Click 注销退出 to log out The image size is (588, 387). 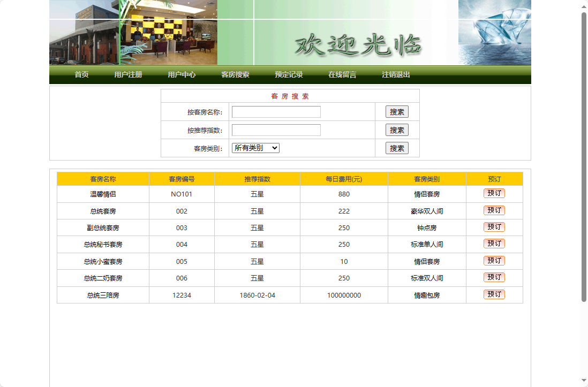(394, 75)
